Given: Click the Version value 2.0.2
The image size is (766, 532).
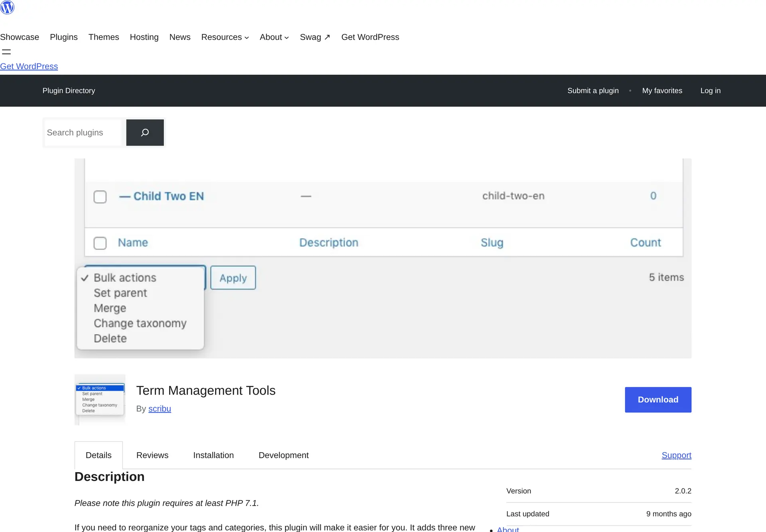Looking at the screenshot, I should pos(683,491).
